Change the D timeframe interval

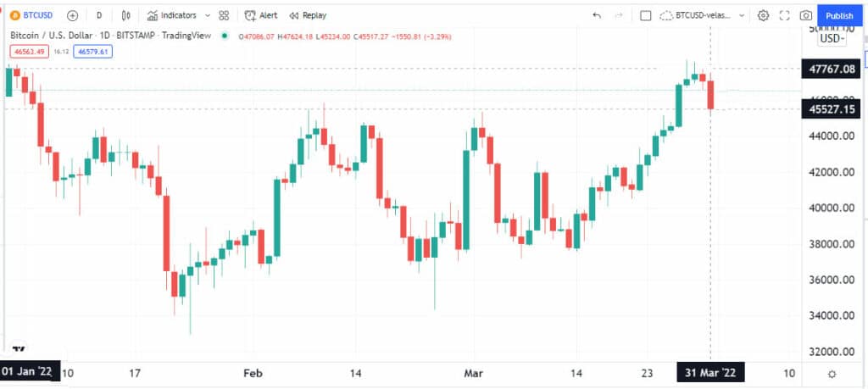tap(99, 15)
